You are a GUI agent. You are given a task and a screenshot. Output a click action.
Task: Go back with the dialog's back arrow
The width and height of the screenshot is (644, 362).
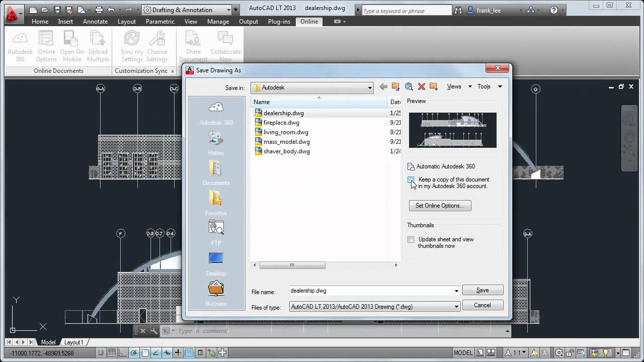383,86
